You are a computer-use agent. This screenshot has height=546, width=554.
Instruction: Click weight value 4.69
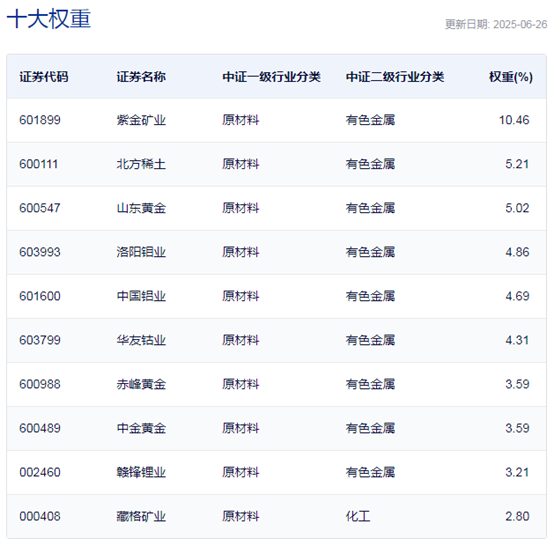tap(517, 296)
